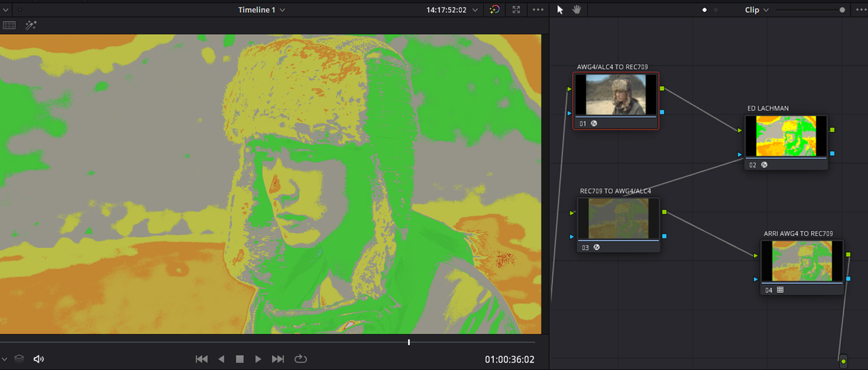Open viewer three-dots options menu
The image size is (868, 370).
pyautogui.click(x=538, y=9)
